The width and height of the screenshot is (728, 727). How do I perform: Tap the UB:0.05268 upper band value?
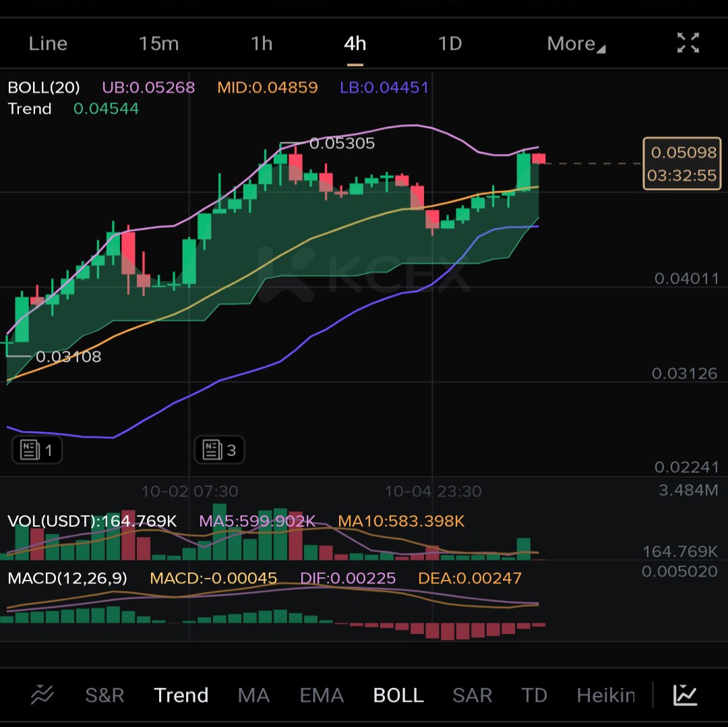point(148,87)
